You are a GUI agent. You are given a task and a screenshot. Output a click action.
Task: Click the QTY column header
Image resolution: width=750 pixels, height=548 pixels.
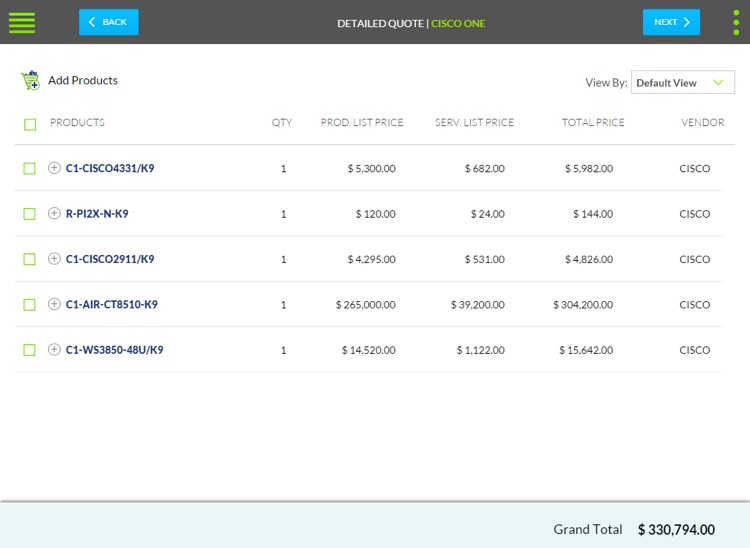282,122
